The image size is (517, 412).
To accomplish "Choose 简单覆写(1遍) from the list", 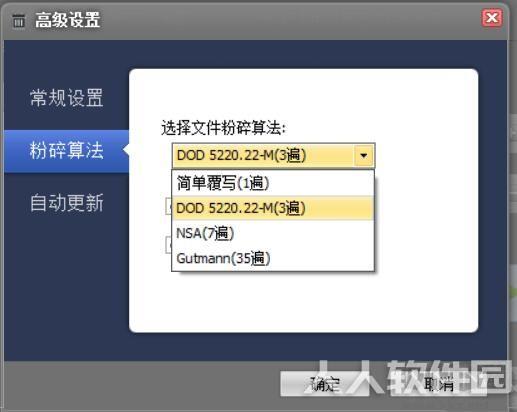I will coord(273,183).
